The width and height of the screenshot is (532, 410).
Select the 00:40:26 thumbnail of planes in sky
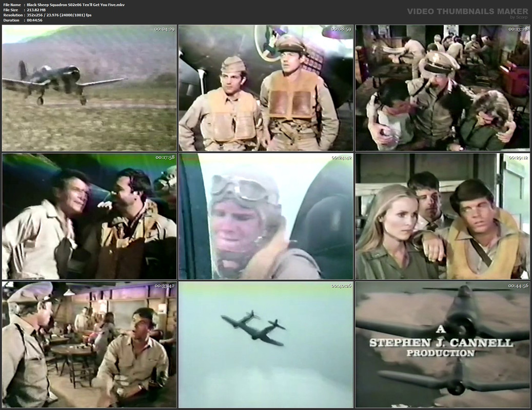(266, 344)
